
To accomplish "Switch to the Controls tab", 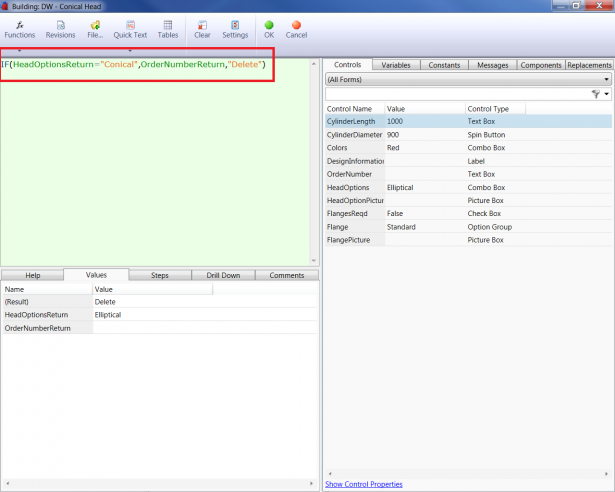I will [x=348, y=65].
